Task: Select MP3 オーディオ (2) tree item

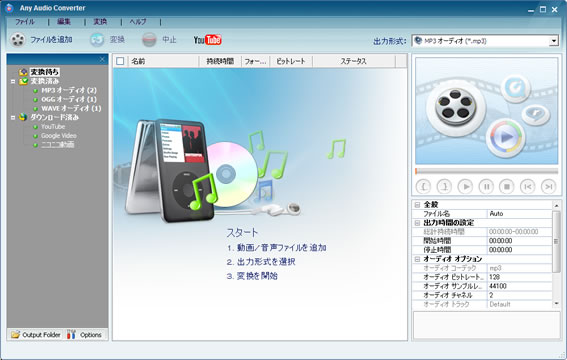Action: point(69,90)
